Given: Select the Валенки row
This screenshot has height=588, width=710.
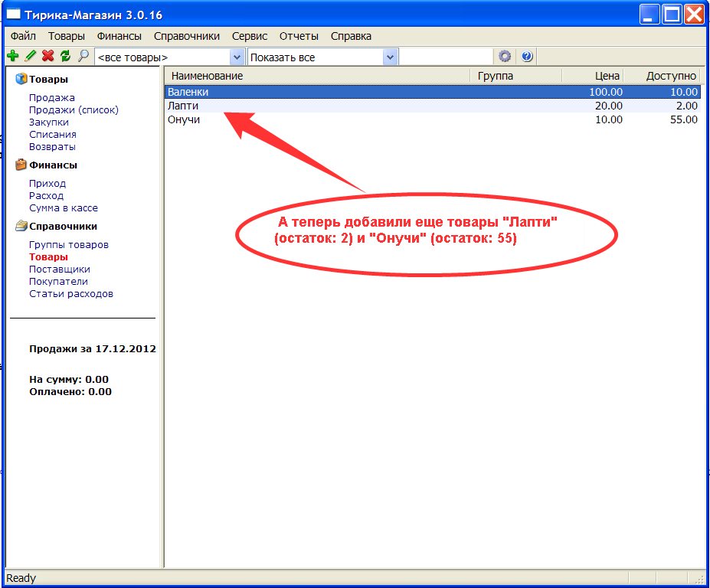Looking at the screenshot, I should point(433,92).
